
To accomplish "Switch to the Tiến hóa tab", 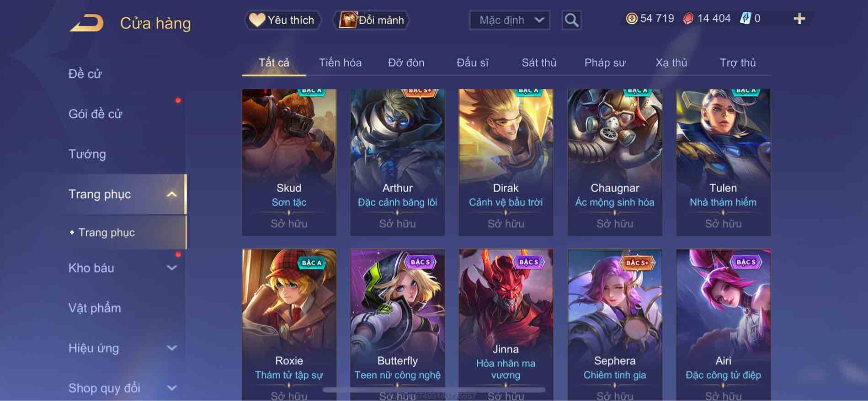I will [x=340, y=63].
